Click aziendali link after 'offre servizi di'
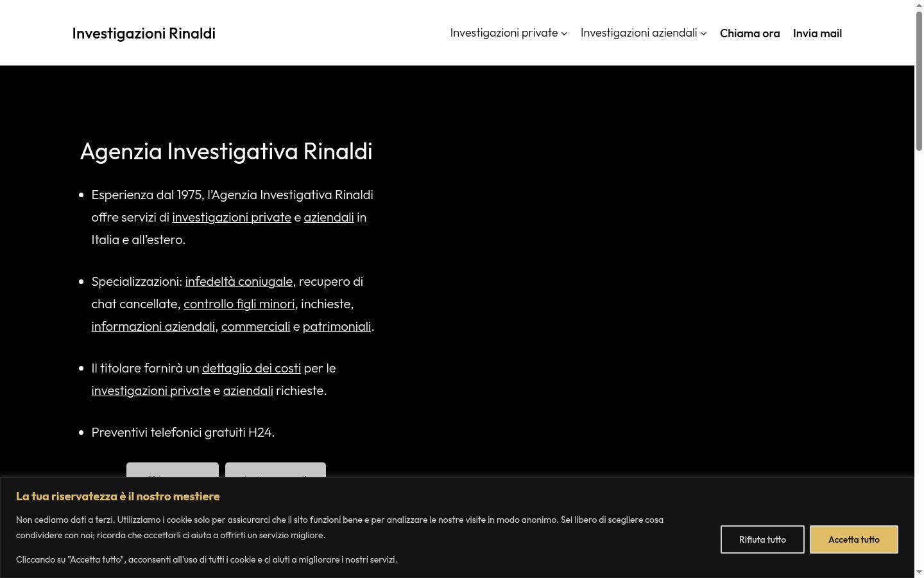924x578 pixels. click(x=329, y=217)
